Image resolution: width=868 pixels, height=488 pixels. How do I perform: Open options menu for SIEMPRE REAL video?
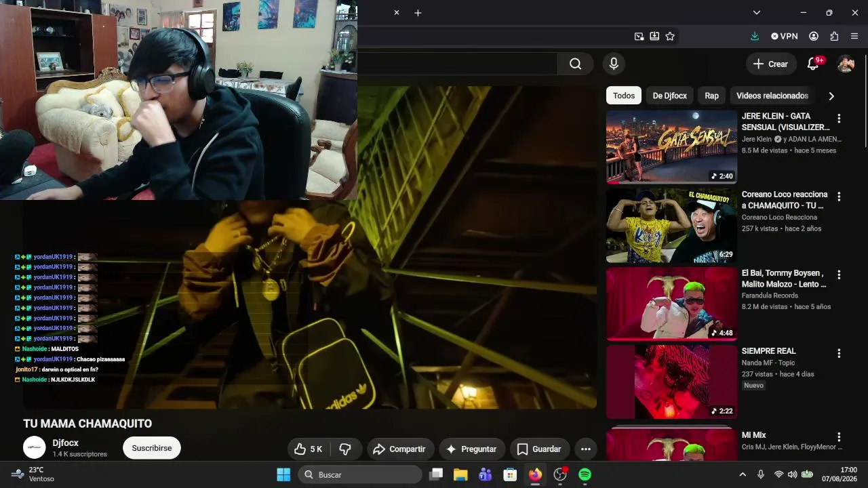pyautogui.click(x=839, y=353)
